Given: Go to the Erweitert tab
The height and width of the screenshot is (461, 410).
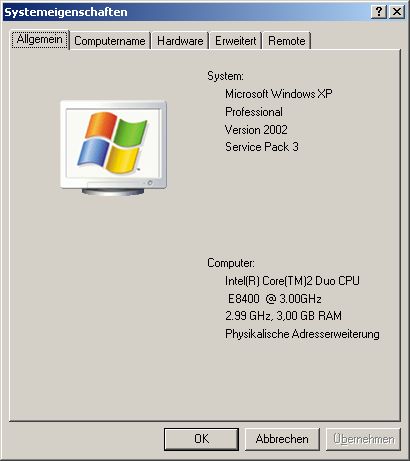Looking at the screenshot, I should [x=235, y=41].
